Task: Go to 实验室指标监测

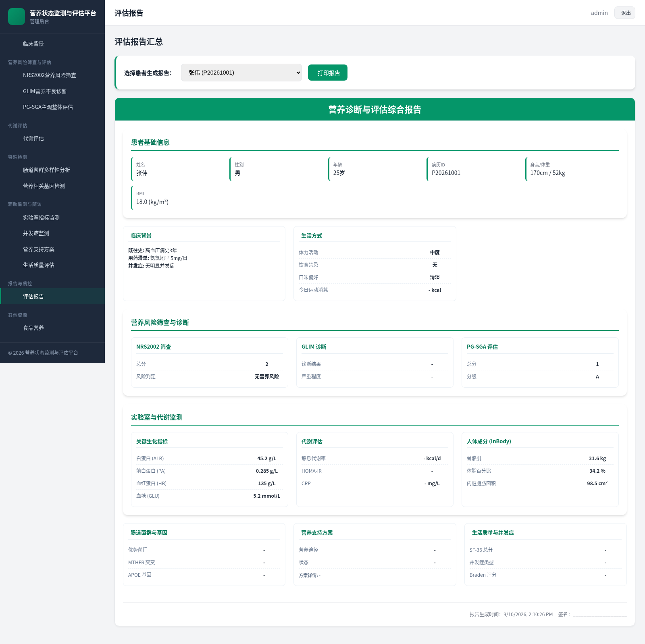Action: click(52, 217)
